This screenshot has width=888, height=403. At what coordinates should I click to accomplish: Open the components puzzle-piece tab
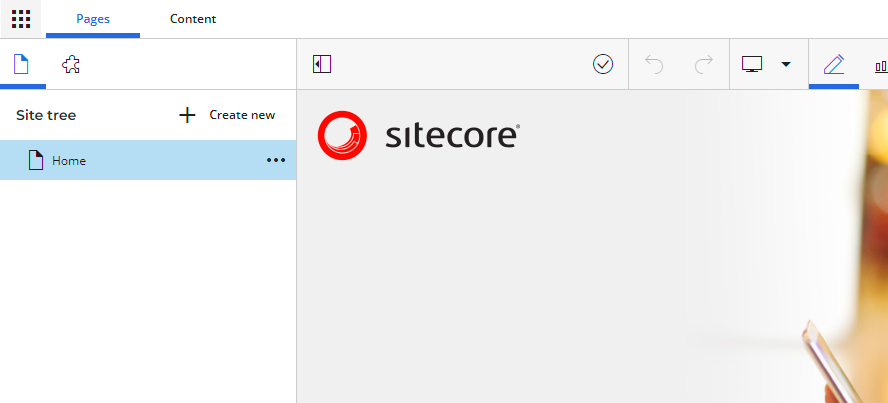pos(71,65)
